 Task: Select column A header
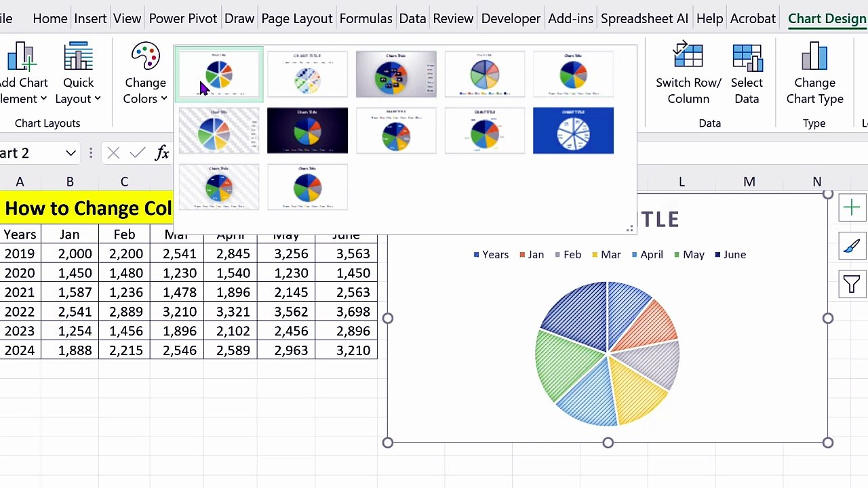pos(20,182)
